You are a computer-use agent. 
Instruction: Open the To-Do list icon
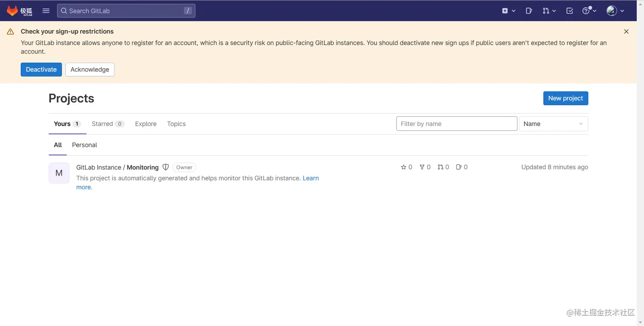coord(569,11)
